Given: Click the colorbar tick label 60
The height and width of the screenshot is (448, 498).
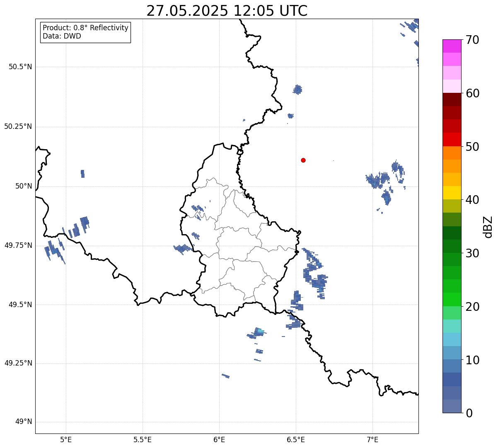Looking at the screenshot, I should (x=472, y=93).
